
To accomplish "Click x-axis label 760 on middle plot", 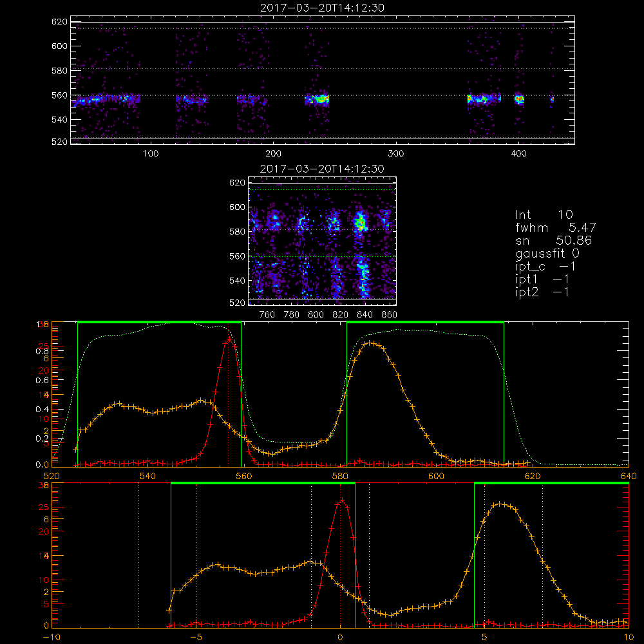I will 267,315.
